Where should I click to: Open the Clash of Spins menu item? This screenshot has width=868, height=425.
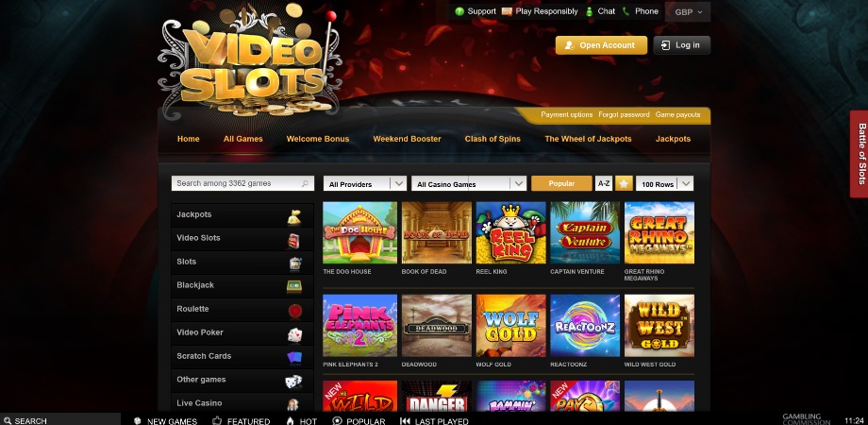point(492,139)
